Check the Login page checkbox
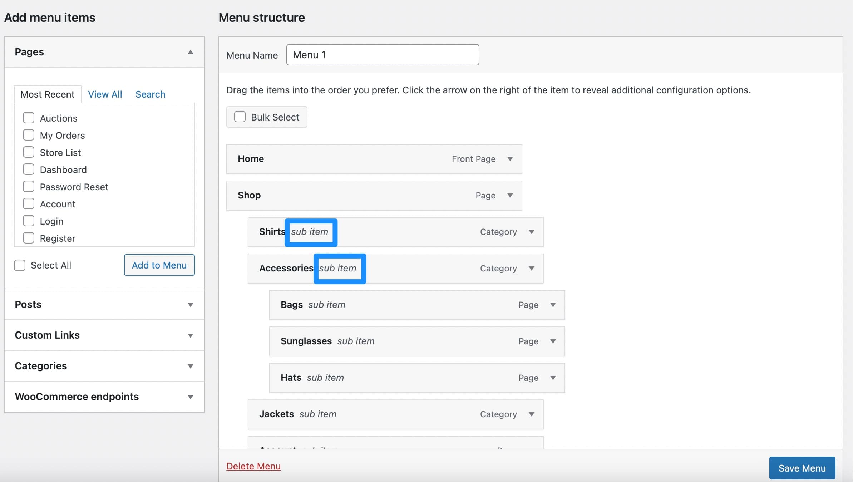Screen dimensions: 868x482 [x=28, y=220]
